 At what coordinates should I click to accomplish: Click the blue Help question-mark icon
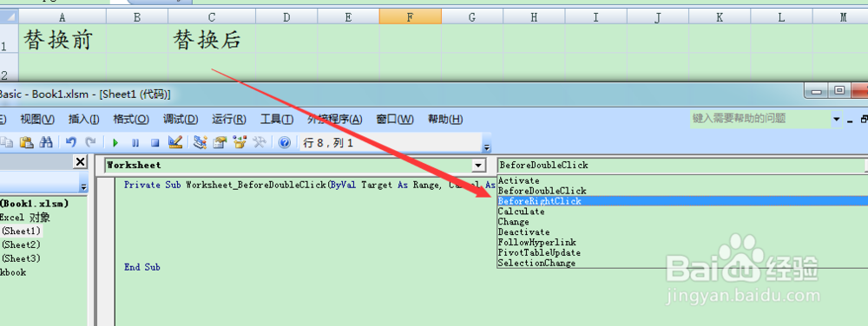coord(285,143)
